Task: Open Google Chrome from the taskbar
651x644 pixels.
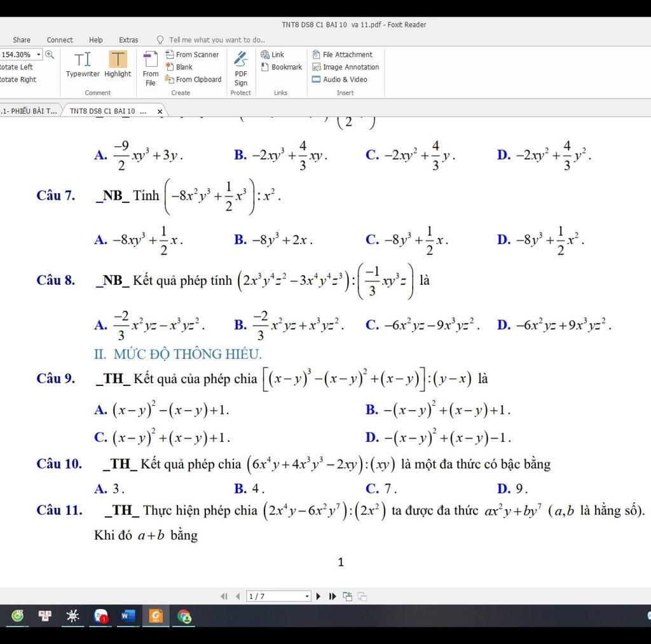Action: point(184,615)
